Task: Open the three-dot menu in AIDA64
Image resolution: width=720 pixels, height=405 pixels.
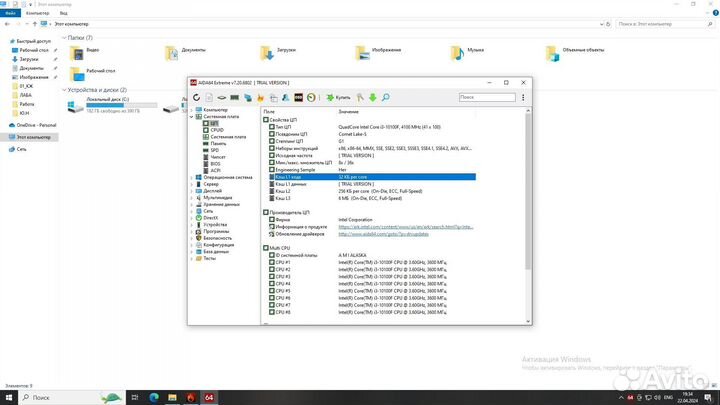Action: tap(523, 97)
